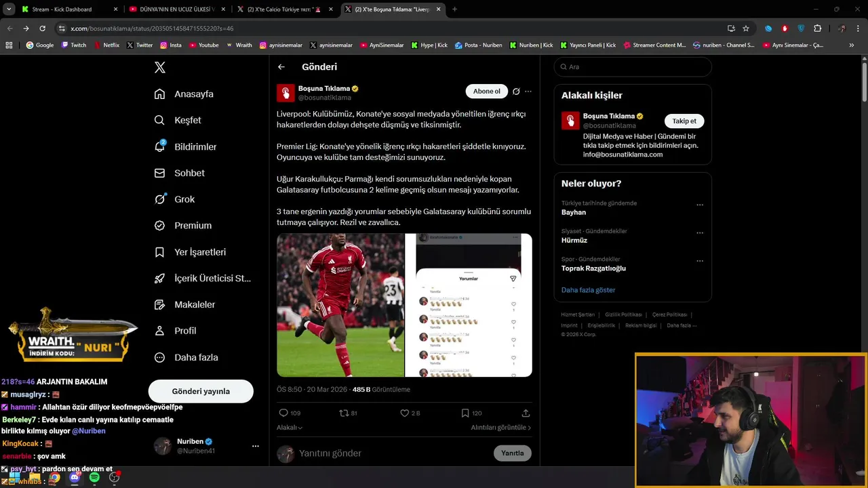This screenshot has width=868, height=488.
Task: Open the apps grid in bookmarks bar
Action: pos(9,45)
